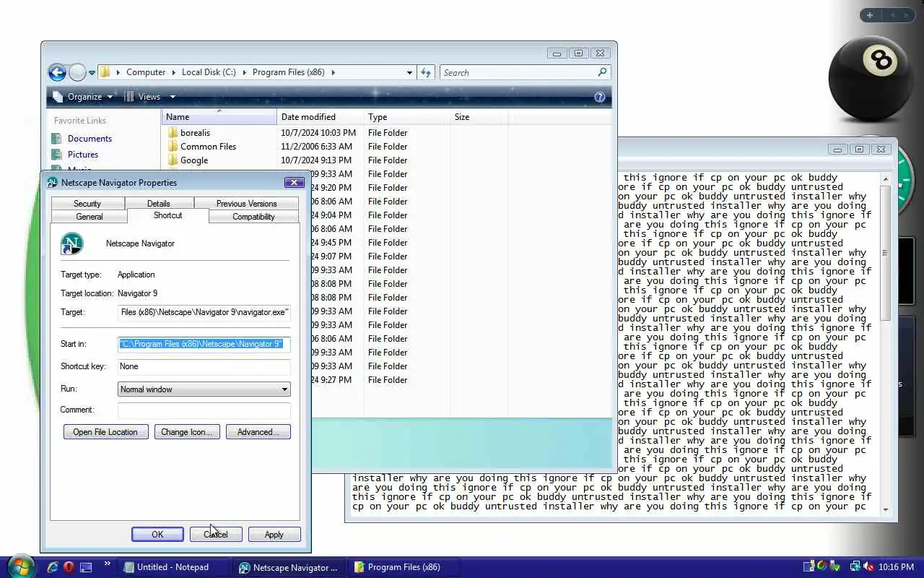Open the Views dropdown arrow

tap(173, 97)
